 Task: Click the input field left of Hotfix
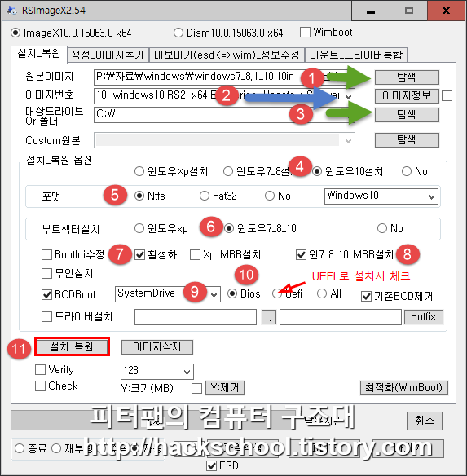(x=341, y=317)
